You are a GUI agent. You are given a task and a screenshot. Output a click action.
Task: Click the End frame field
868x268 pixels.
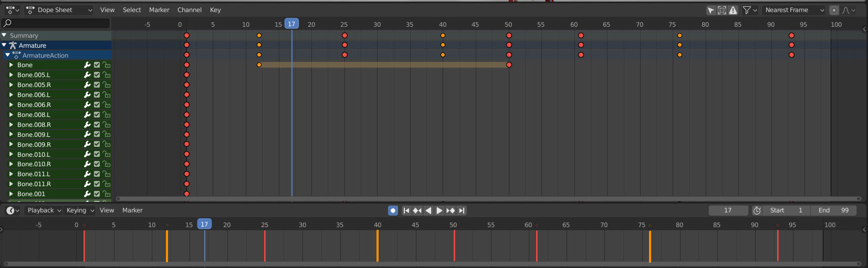tap(833, 210)
